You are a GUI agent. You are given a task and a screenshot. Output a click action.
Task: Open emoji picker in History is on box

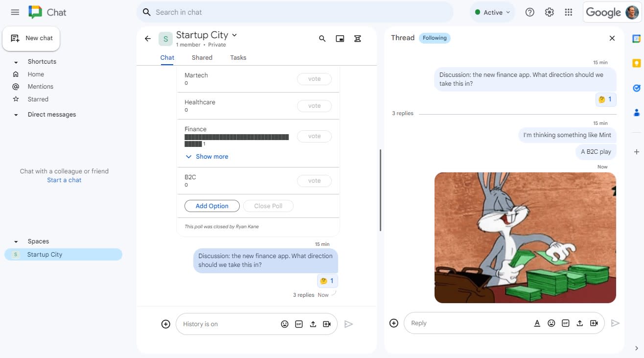(284, 324)
